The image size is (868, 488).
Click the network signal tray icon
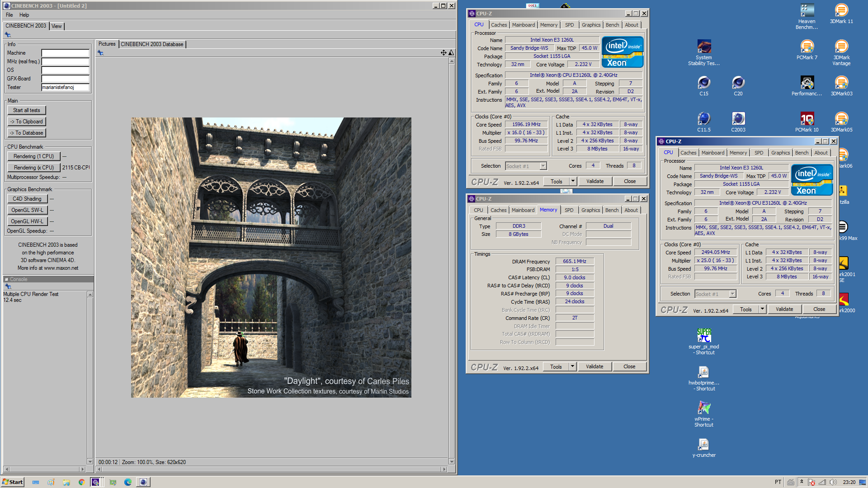click(x=822, y=482)
